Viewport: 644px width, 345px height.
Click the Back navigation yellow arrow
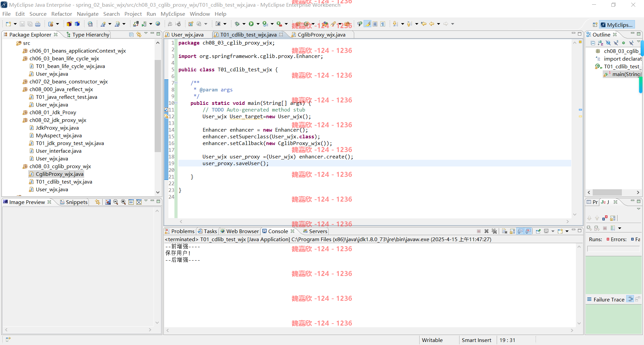[432, 24]
